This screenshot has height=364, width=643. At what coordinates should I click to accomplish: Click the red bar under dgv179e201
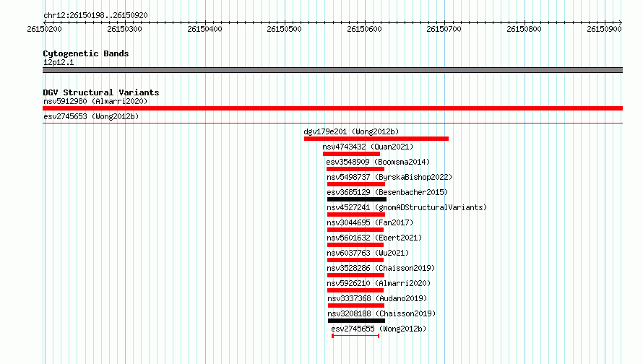pyautogui.click(x=376, y=139)
